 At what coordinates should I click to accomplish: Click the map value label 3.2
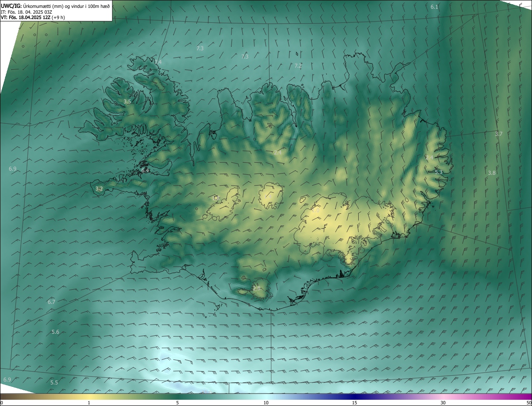(x=99, y=189)
